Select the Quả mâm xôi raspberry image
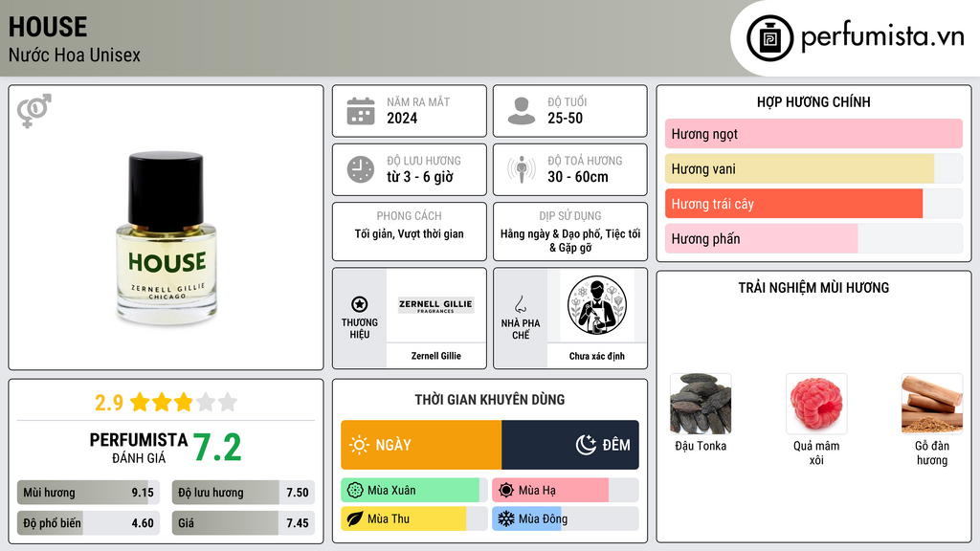 (x=816, y=404)
